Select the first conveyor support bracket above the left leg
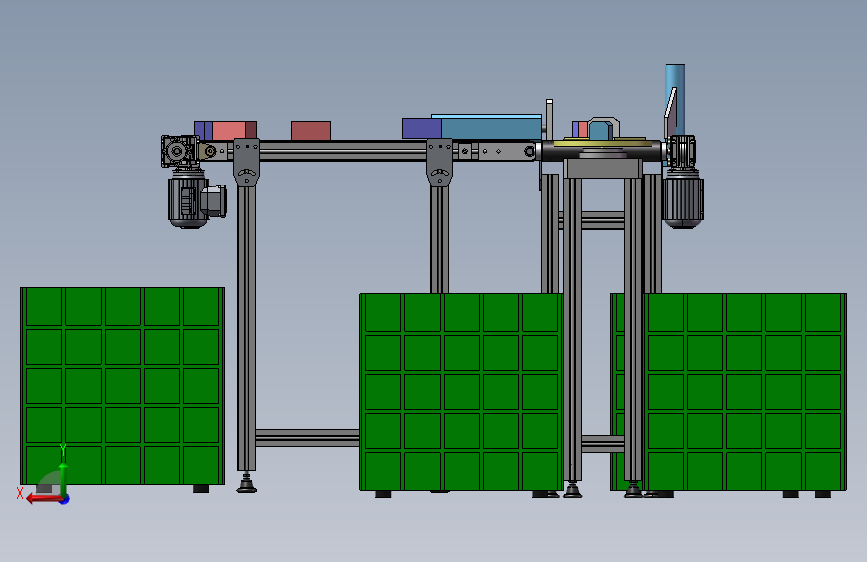This screenshot has height=562, width=867. (246, 162)
